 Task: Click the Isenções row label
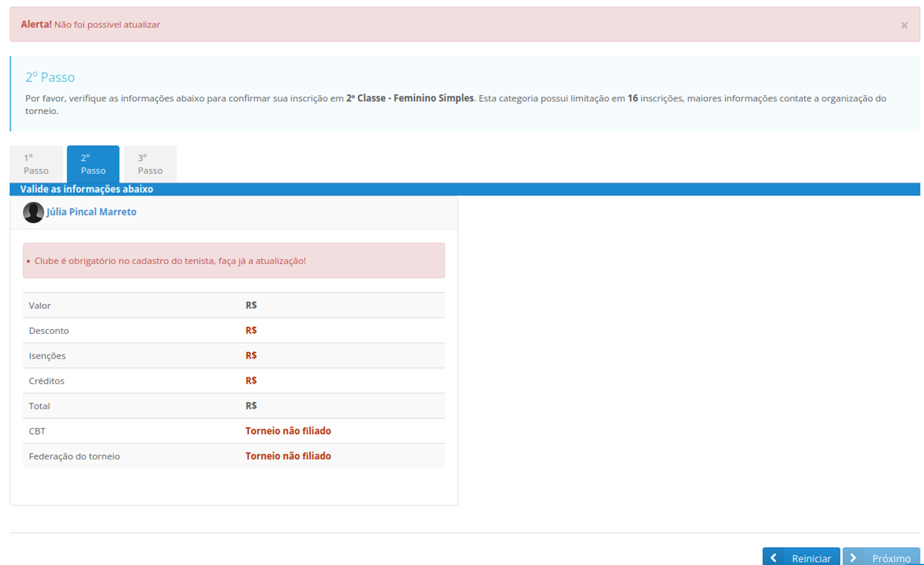pyautogui.click(x=47, y=356)
